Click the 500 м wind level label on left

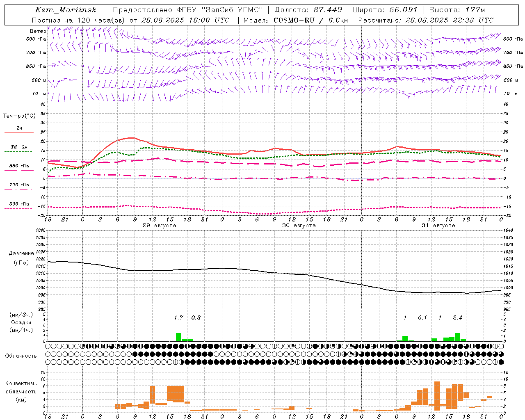point(39,80)
